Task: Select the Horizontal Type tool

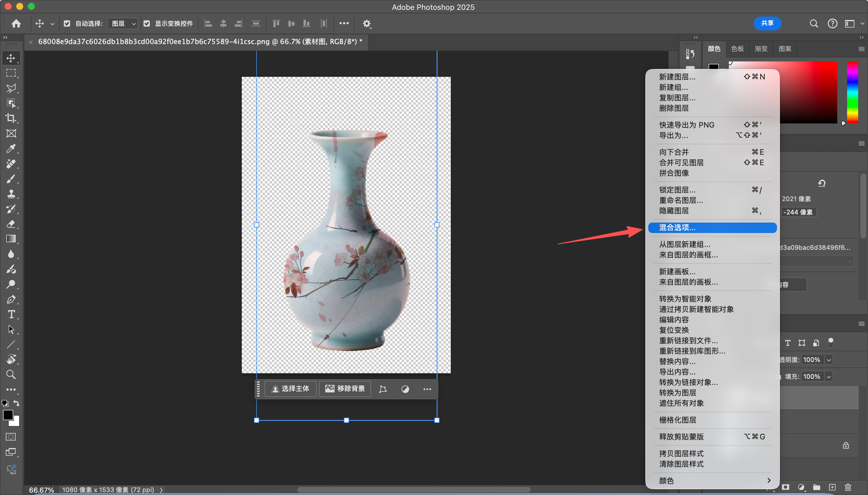Action: click(11, 314)
